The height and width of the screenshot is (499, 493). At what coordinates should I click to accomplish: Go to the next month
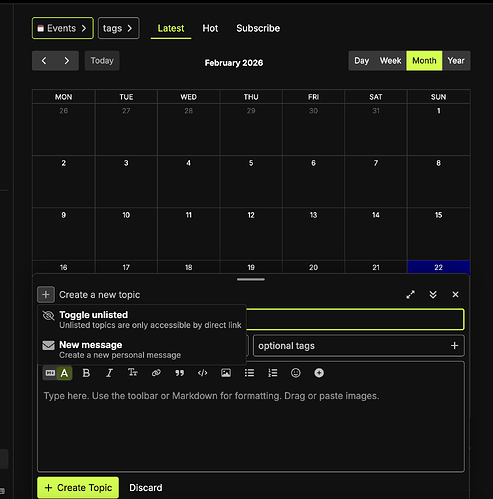point(67,61)
